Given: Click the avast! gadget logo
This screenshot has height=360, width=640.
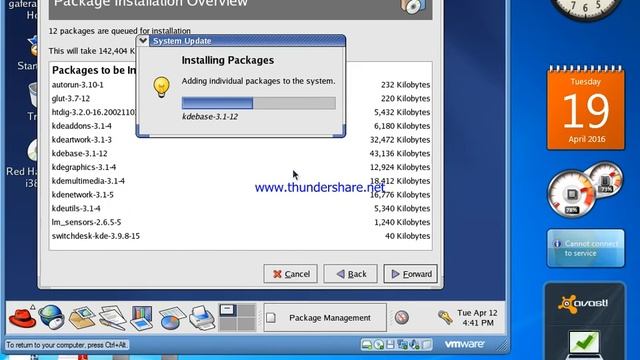Looking at the screenshot, I should click(583, 304).
